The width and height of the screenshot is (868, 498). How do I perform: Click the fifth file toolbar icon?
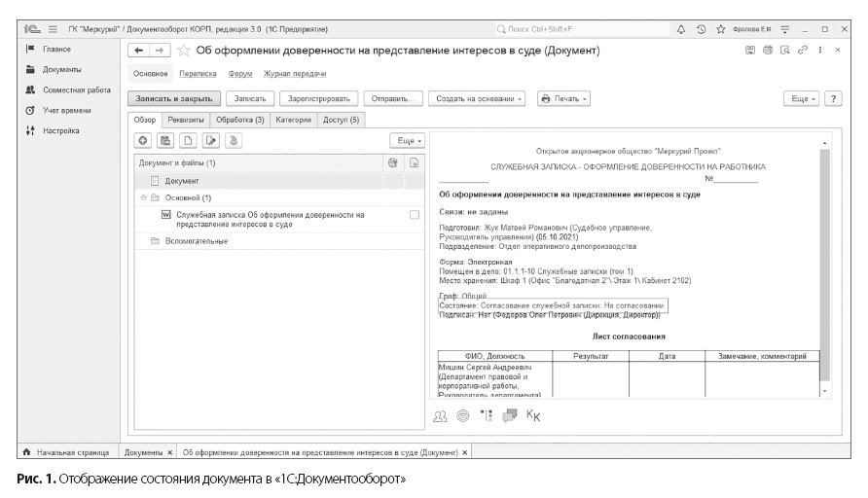(233, 140)
